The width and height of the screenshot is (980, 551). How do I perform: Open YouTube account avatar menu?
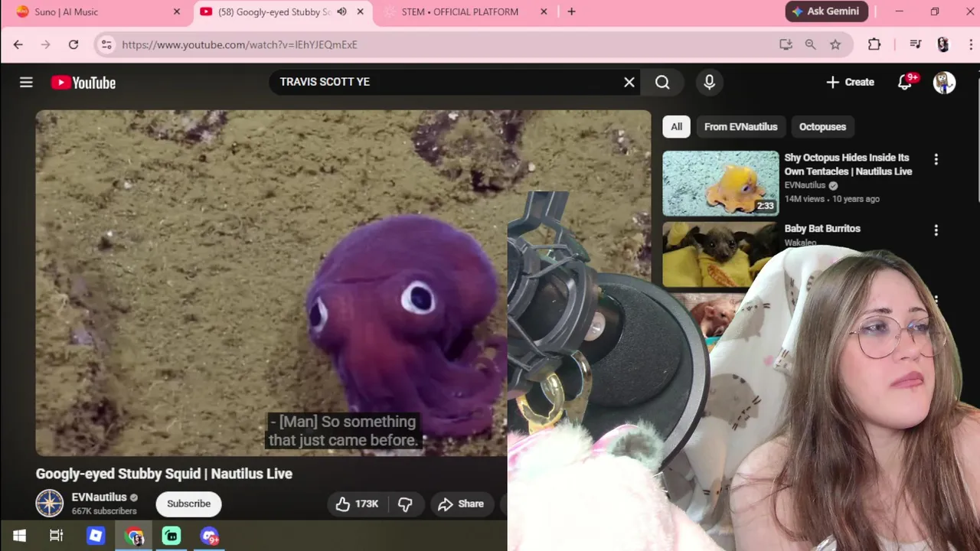pos(944,82)
